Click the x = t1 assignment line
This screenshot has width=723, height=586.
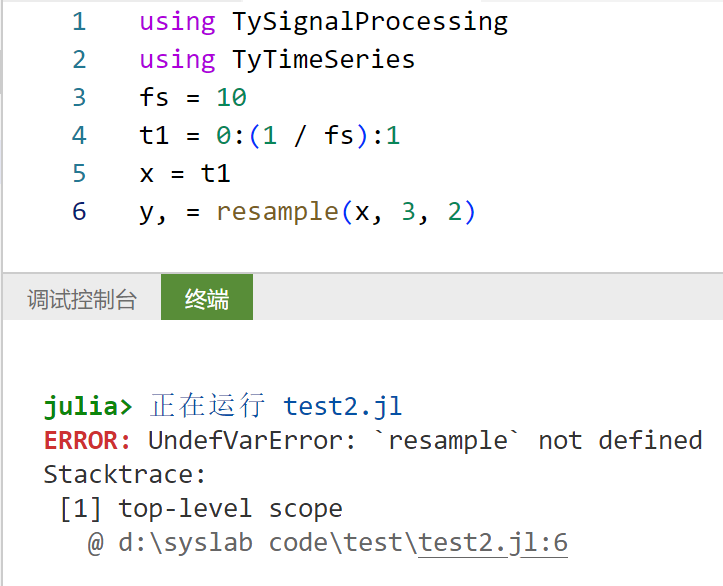point(185,173)
